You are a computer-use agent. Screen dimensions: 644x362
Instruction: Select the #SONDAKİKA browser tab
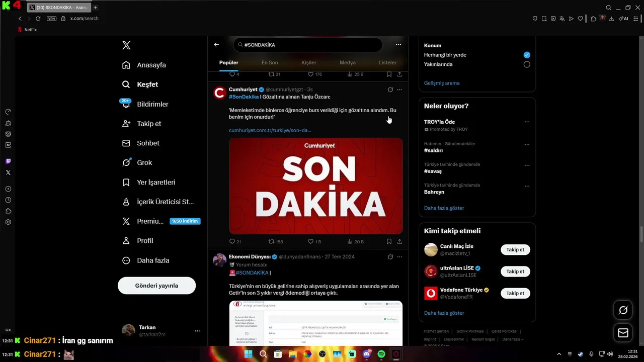(58, 8)
